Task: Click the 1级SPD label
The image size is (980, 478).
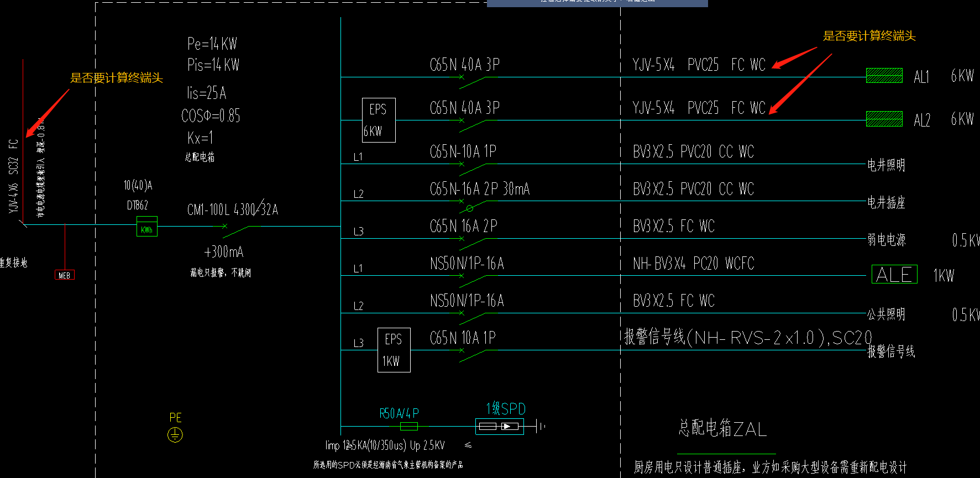Action: pyautogui.click(x=506, y=409)
